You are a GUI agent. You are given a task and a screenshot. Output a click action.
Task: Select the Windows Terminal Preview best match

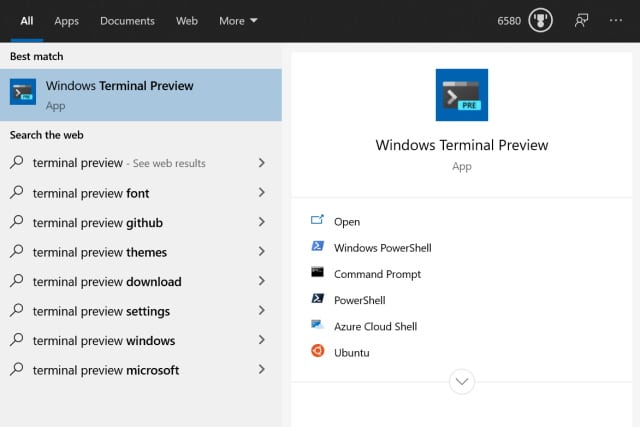140,94
